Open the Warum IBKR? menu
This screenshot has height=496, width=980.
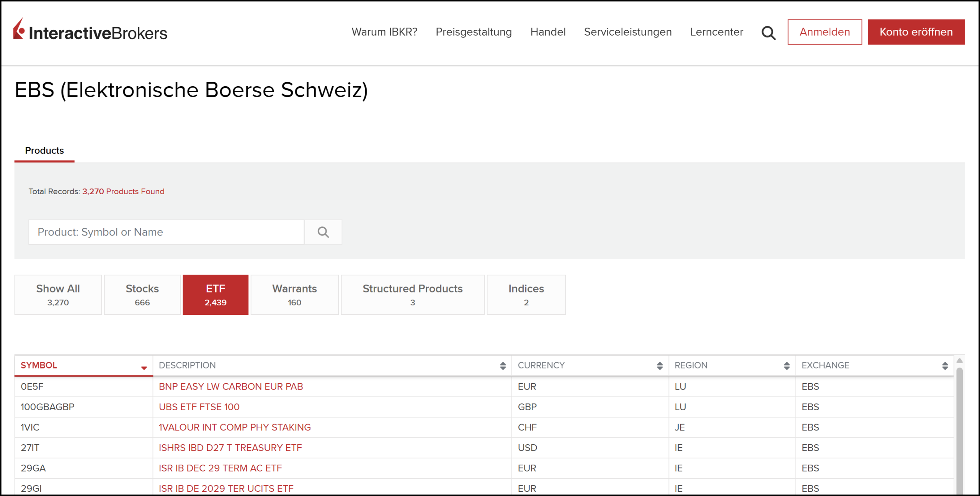coord(384,32)
